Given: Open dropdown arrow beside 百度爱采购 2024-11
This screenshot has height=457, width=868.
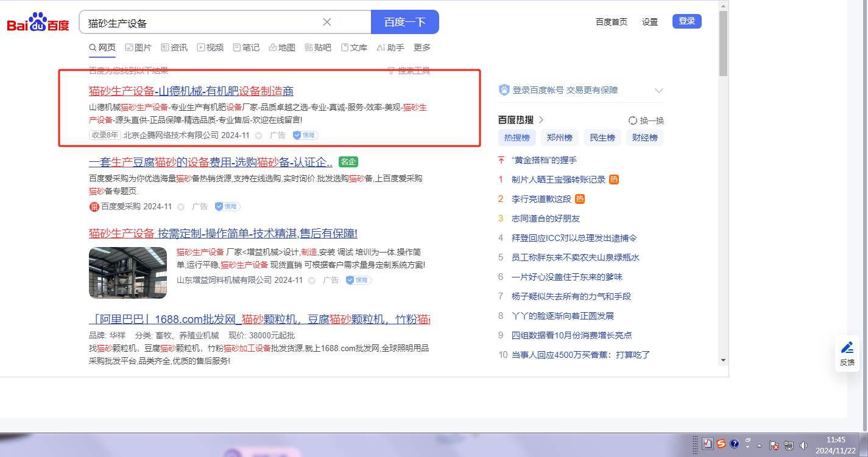Looking at the screenshot, I should coord(181,207).
